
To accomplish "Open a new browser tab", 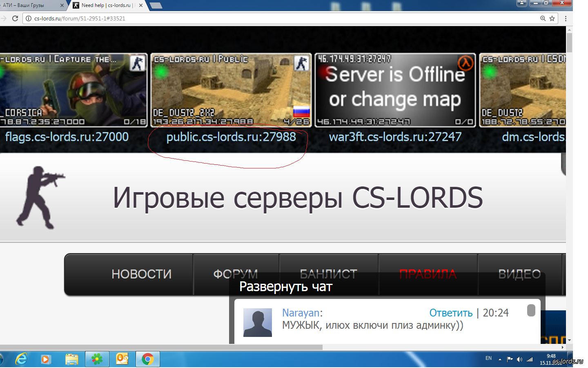I will coord(156,5).
